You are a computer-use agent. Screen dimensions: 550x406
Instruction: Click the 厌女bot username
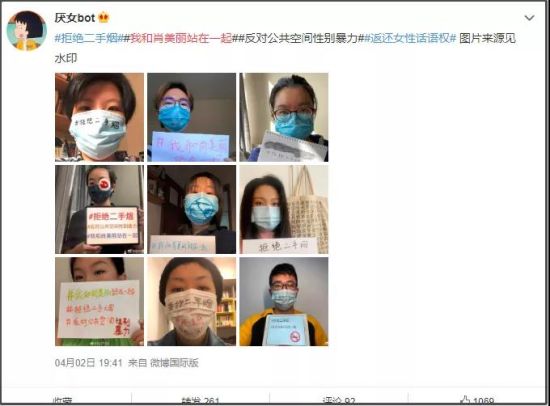click(74, 18)
